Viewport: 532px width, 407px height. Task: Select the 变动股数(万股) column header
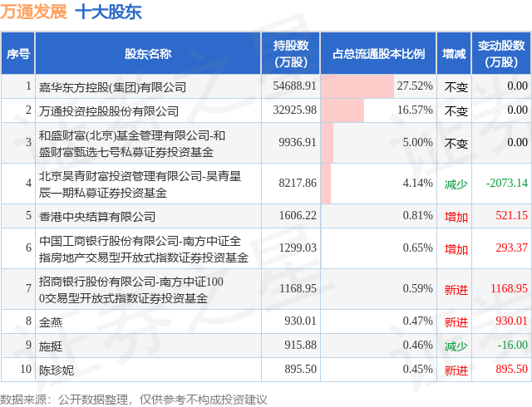501,54
